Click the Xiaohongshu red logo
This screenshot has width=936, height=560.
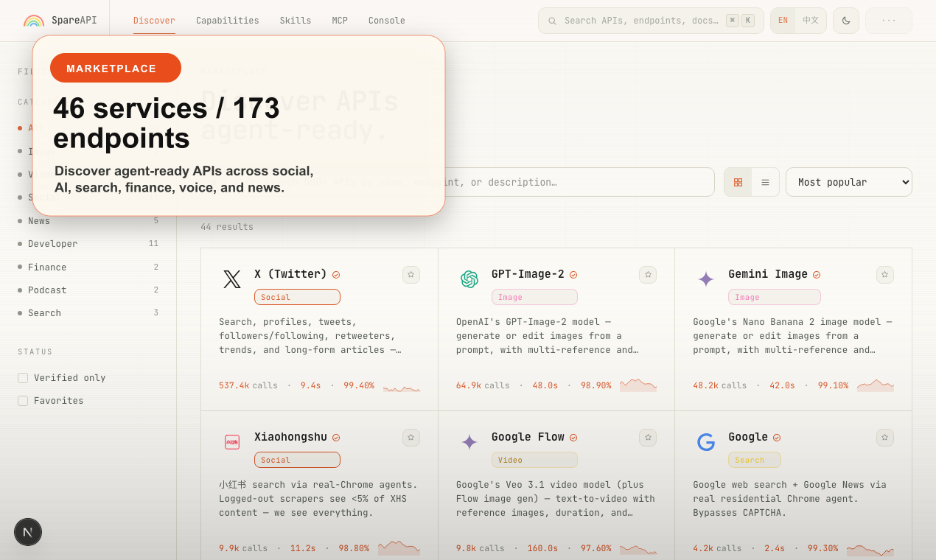point(232,442)
